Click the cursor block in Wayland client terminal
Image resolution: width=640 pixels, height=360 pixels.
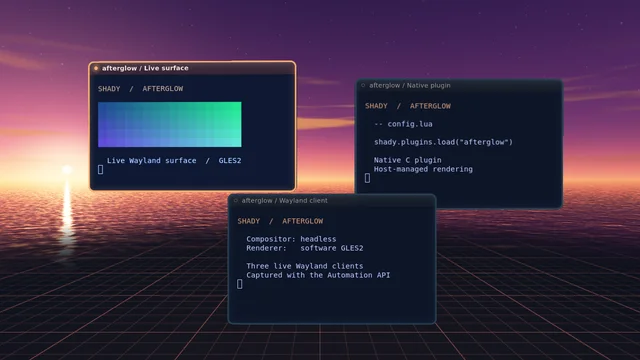pos(240,284)
